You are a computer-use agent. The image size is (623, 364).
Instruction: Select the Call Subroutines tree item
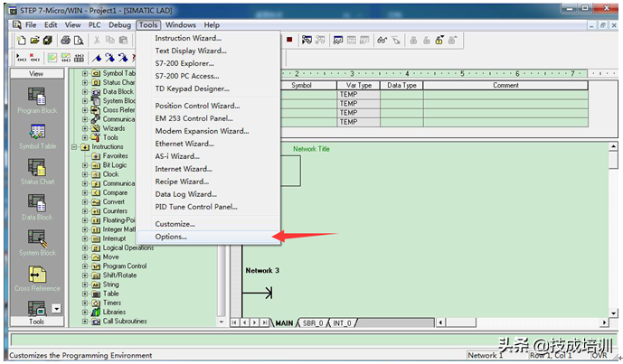point(125,322)
